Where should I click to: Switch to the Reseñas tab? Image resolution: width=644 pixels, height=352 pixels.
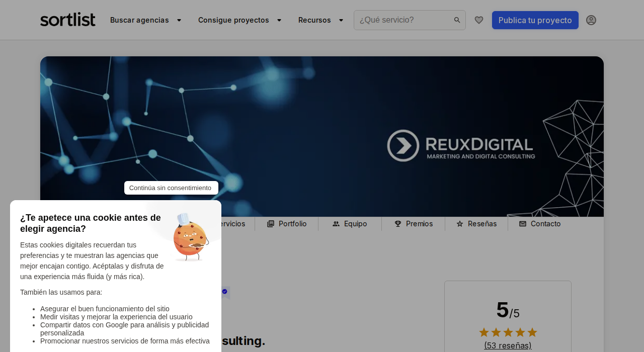tap(476, 224)
